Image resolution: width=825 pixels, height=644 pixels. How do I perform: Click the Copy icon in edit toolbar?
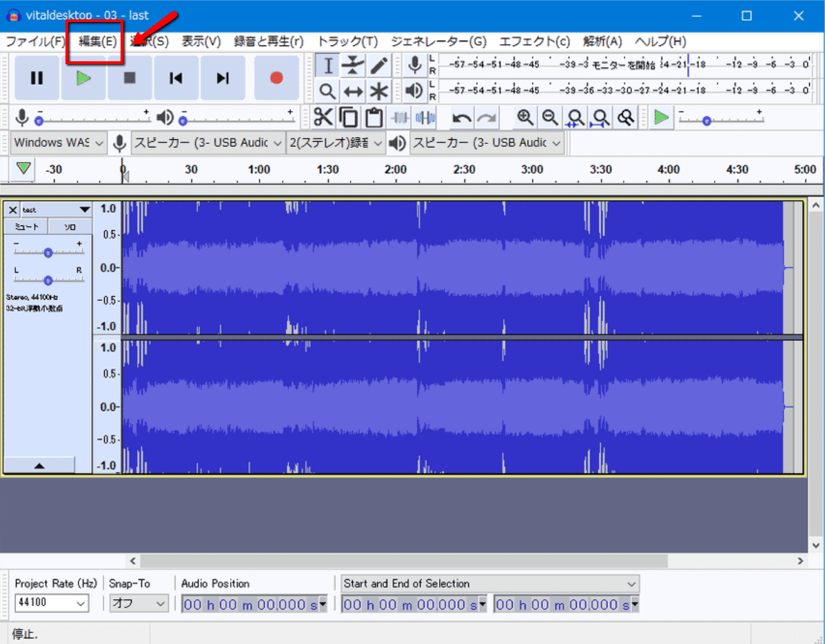click(x=349, y=117)
